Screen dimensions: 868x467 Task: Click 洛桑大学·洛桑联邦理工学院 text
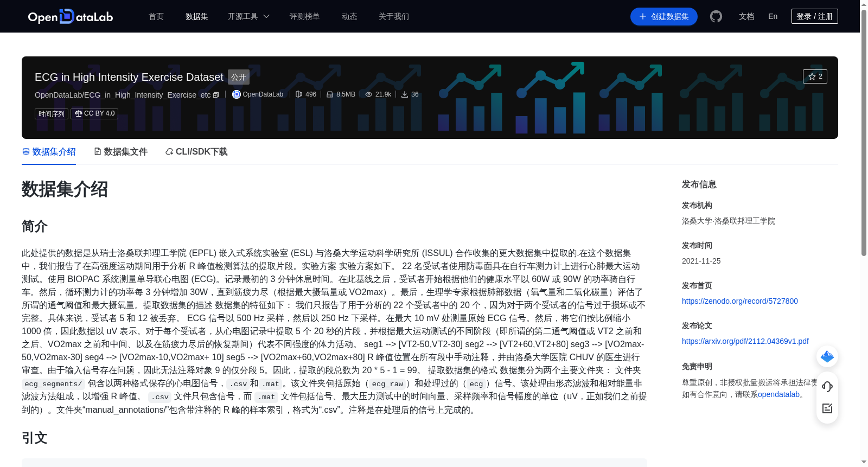pyautogui.click(x=729, y=221)
